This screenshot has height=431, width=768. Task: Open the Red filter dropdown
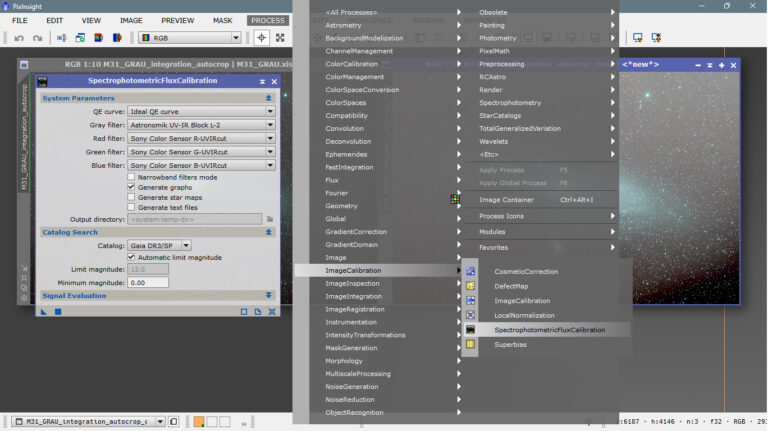point(201,139)
